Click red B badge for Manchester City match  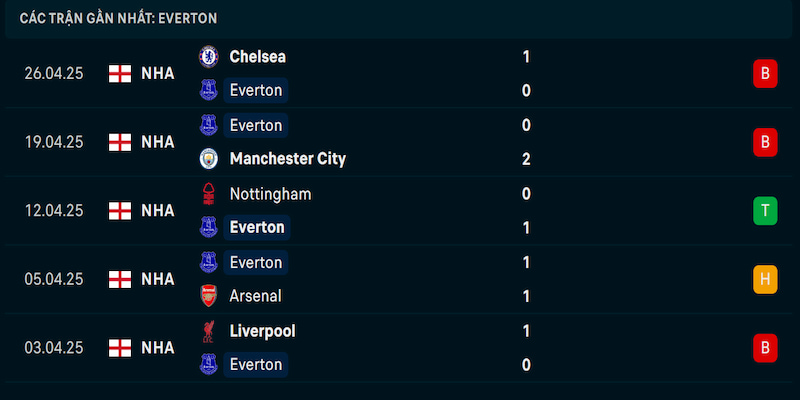[765, 142]
